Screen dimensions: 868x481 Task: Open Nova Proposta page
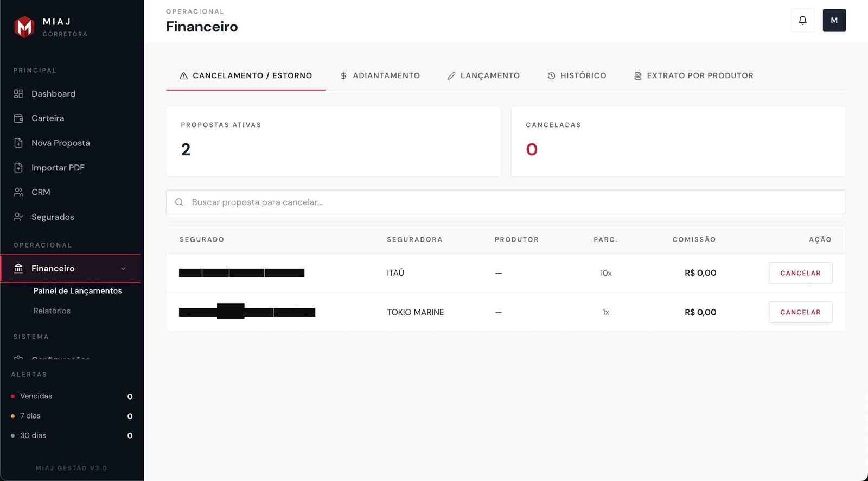60,143
